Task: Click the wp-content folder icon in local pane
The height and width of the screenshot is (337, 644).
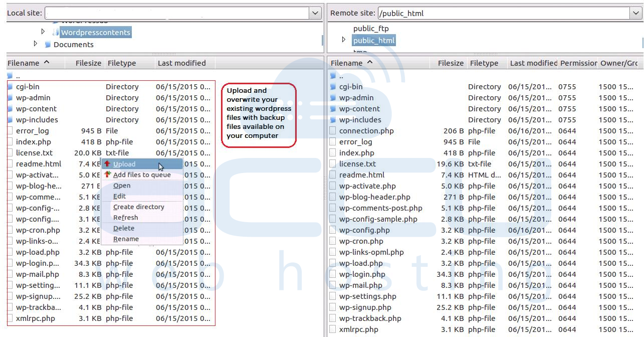Action: pyautogui.click(x=11, y=109)
